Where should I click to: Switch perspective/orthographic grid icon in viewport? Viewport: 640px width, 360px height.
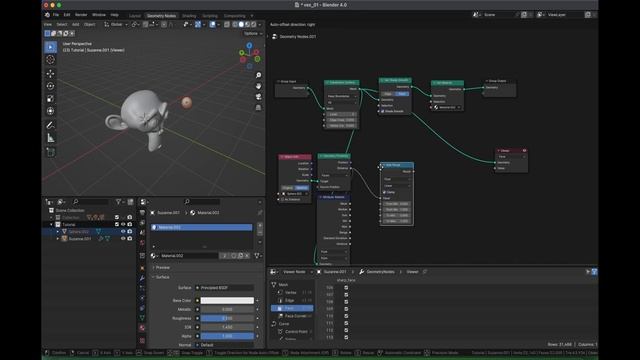click(x=258, y=107)
